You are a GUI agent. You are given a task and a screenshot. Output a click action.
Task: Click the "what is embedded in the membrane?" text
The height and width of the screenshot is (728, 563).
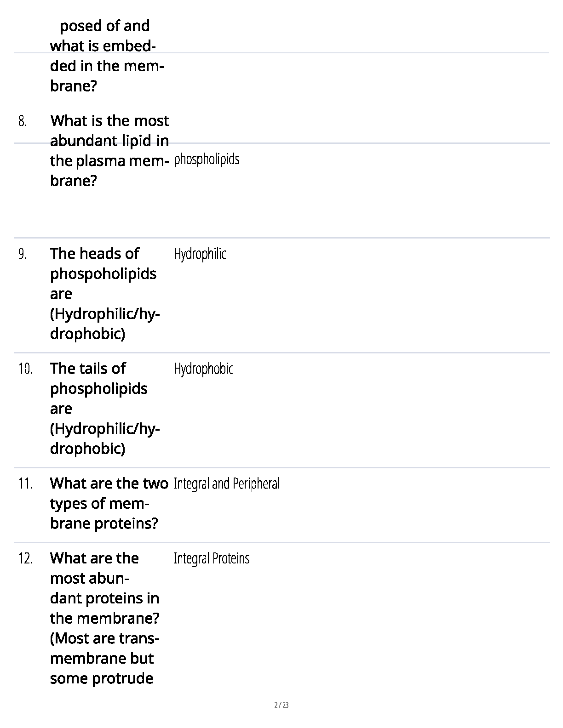point(107,66)
